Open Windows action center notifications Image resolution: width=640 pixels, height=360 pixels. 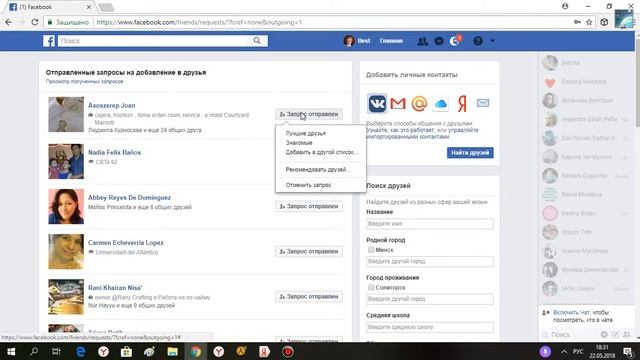(x=629, y=351)
